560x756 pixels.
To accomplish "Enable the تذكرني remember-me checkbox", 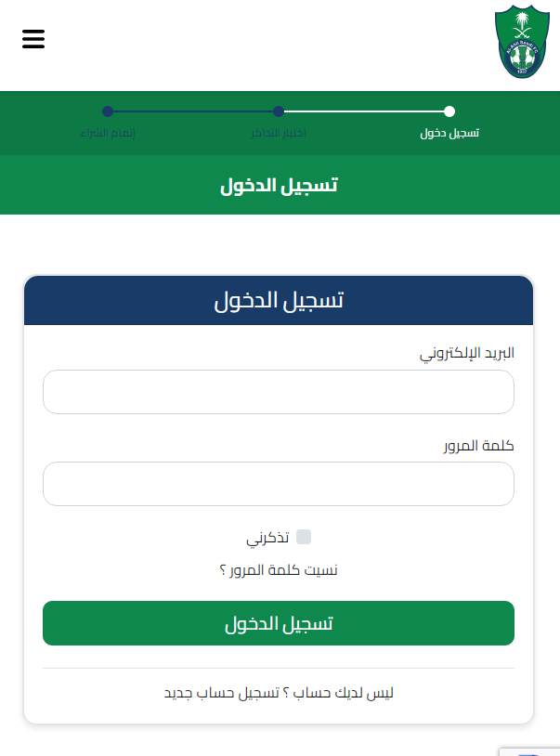I will 304,537.
